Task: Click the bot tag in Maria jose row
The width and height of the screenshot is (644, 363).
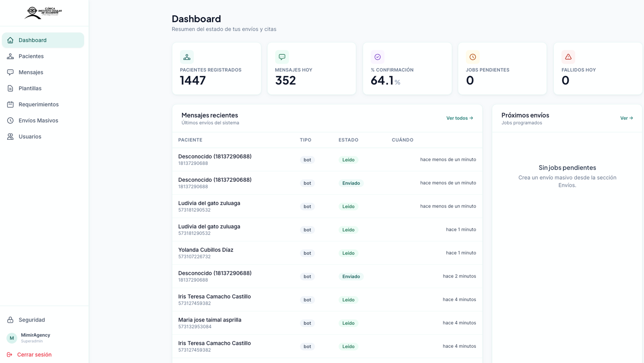Action: [x=307, y=324]
